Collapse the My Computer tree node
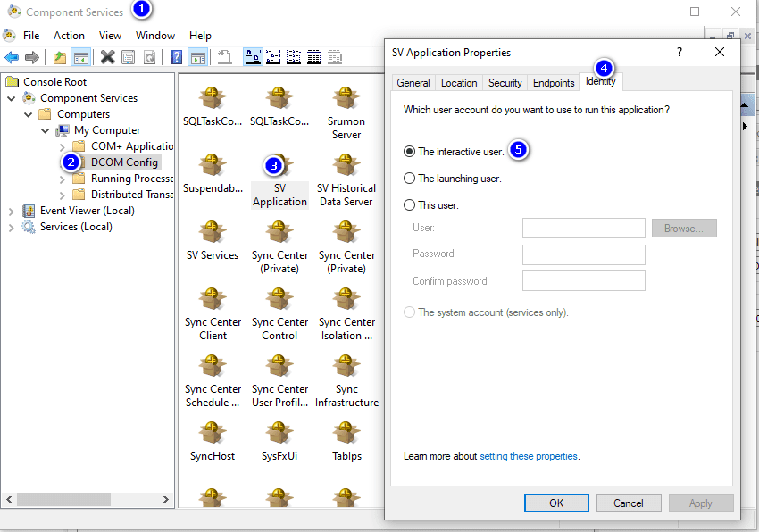Screen dimensions: 759x532 click(x=46, y=130)
